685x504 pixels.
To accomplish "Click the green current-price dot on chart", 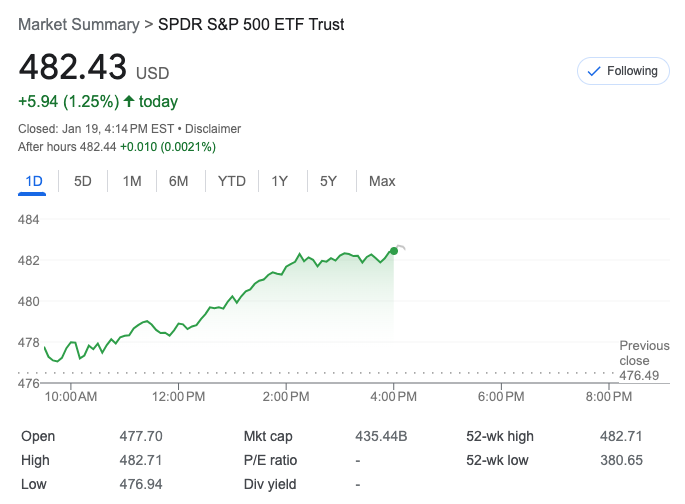I will [394, 251].
